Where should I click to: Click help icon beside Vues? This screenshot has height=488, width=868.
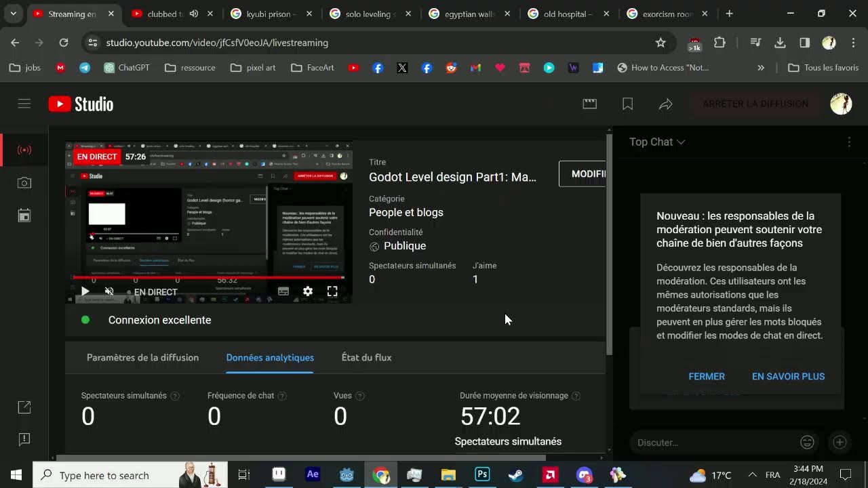(x=360, y=396)
